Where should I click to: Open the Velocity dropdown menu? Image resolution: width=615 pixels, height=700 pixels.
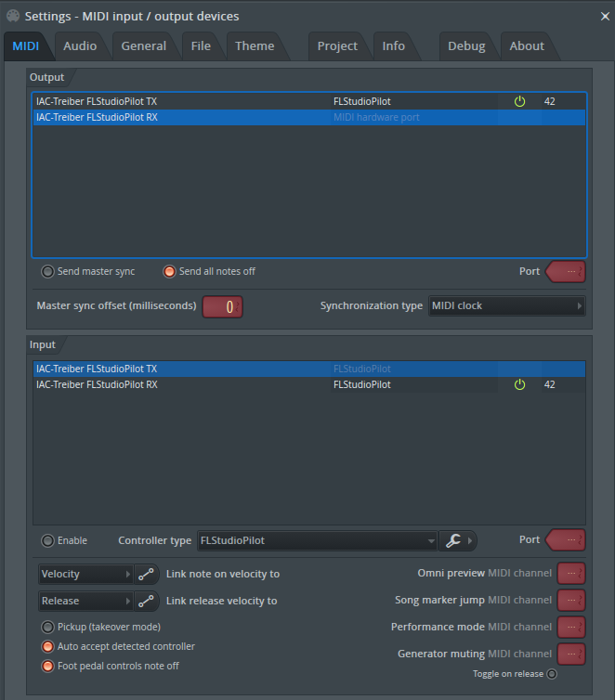(85, 574)
